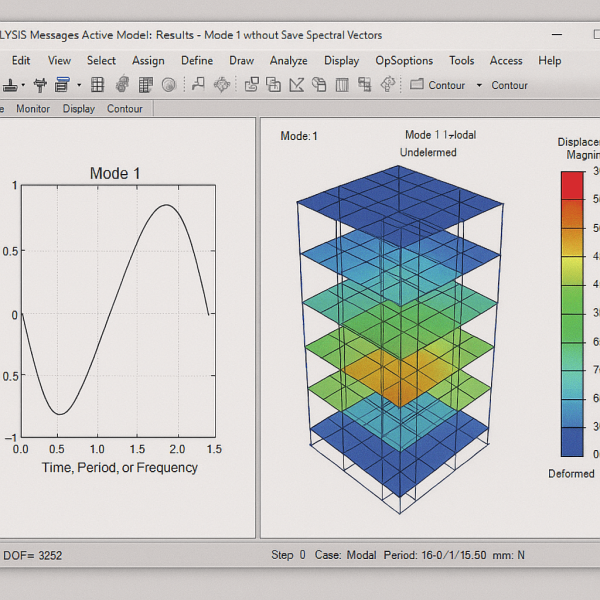Click the Monitor button in secondary toolbar
This screenshot has height=600, width=600.
pyautogui.click(x=33, y=109)
